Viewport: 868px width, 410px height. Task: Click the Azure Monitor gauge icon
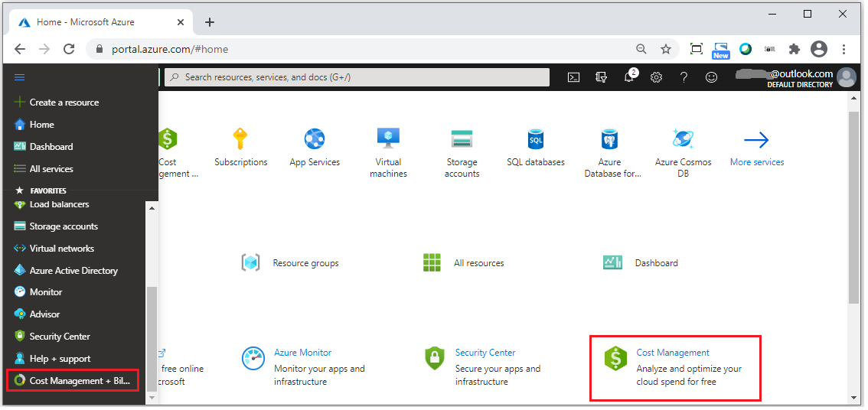pyautogui.click(x=253, y=358)
